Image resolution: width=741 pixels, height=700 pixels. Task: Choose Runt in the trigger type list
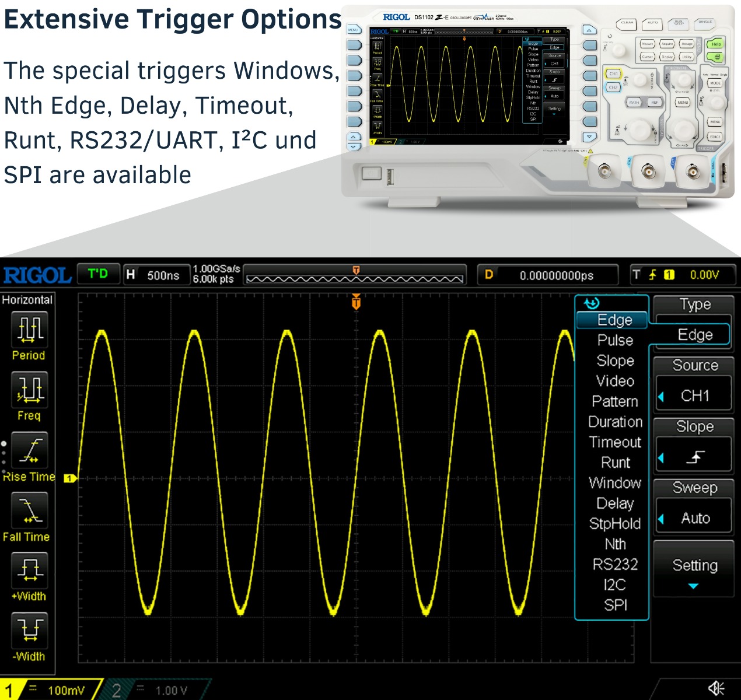615,463
